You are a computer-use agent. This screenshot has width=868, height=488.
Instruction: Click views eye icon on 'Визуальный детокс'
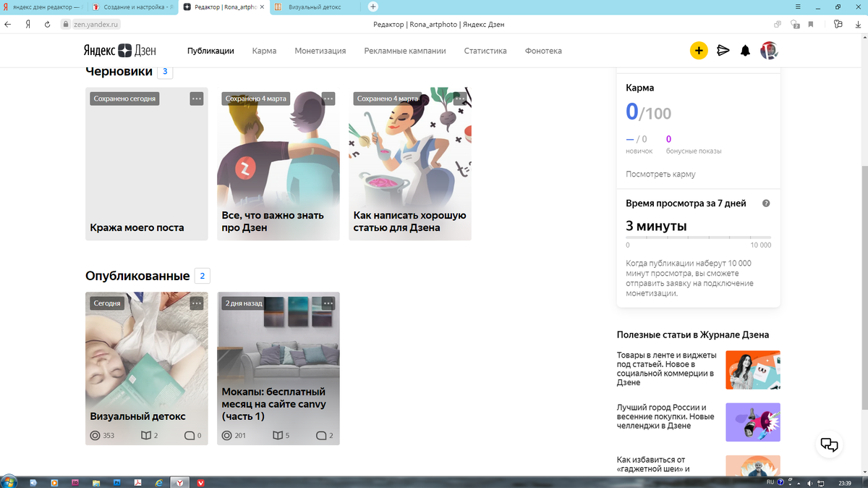(95, 436)
